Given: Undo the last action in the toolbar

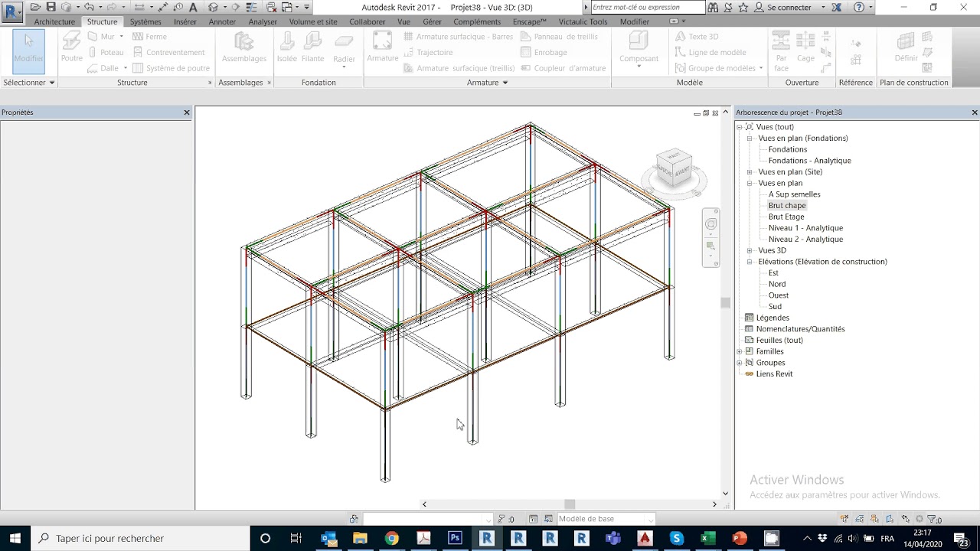Looking at the screenshot, I should (89, 7).
